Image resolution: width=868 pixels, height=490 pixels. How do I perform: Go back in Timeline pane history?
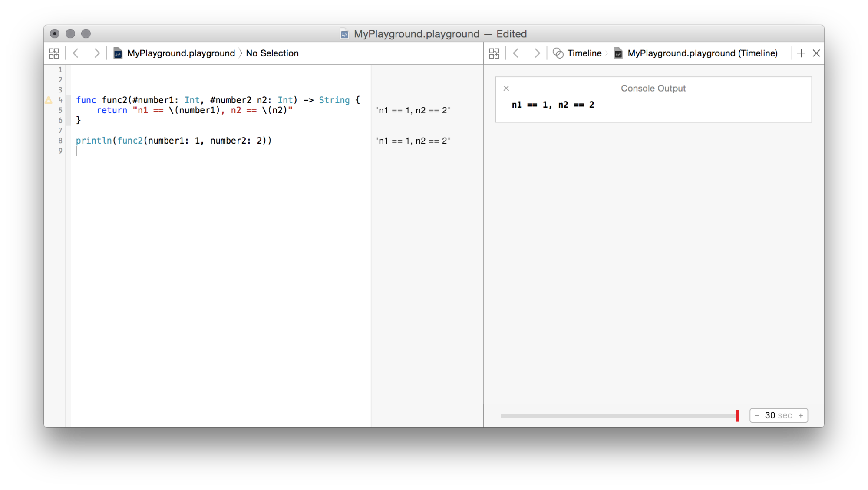[x=516, y=53]
